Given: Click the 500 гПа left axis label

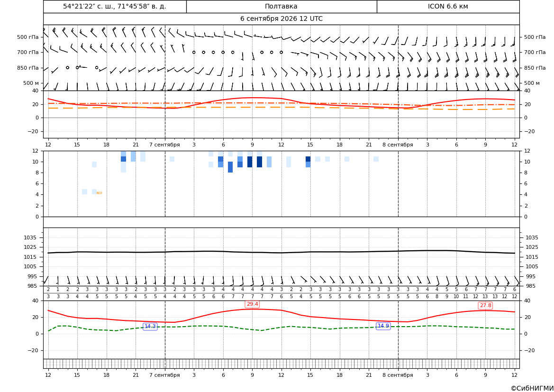Looking at the screenshot, I should (x=27, y=37).
